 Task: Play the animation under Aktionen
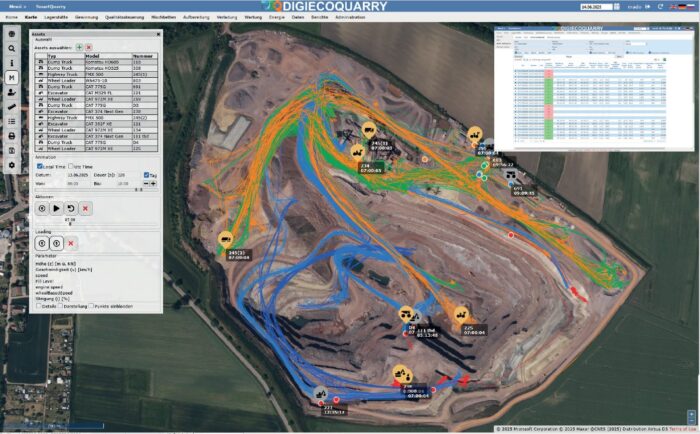(56, 208)
